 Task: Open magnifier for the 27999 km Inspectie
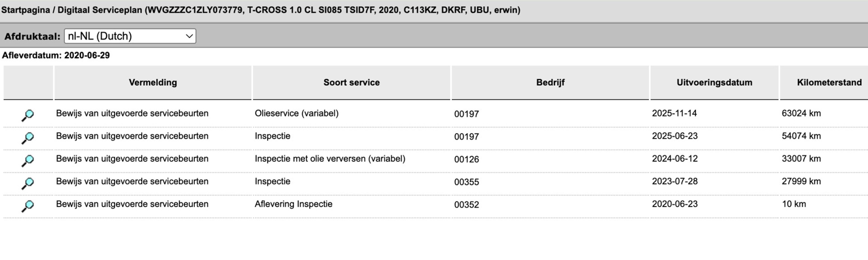pyautogui.click(x=28, y=183)
